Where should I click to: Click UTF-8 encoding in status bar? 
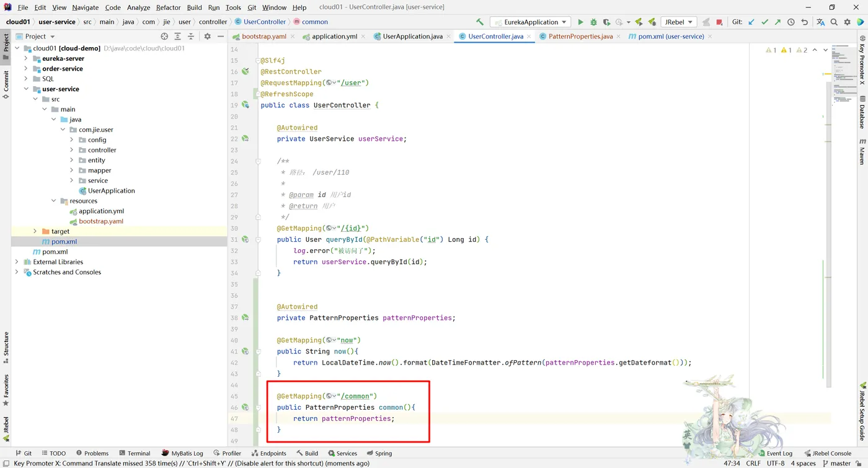[775, 463]
